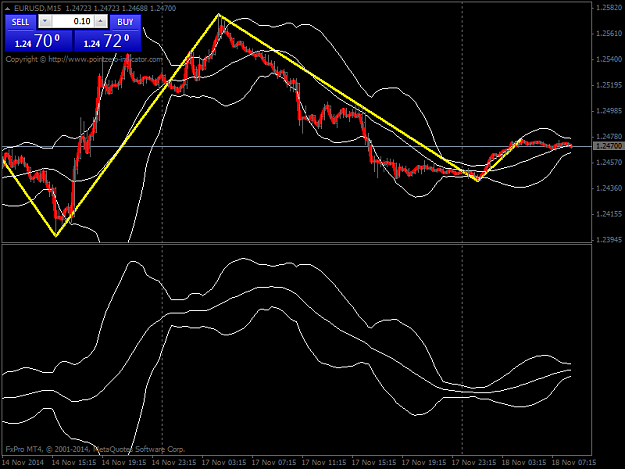Viewport: 625px width, 469px height.
Task: Click the BUY button
Action: (x=125, y=22)
